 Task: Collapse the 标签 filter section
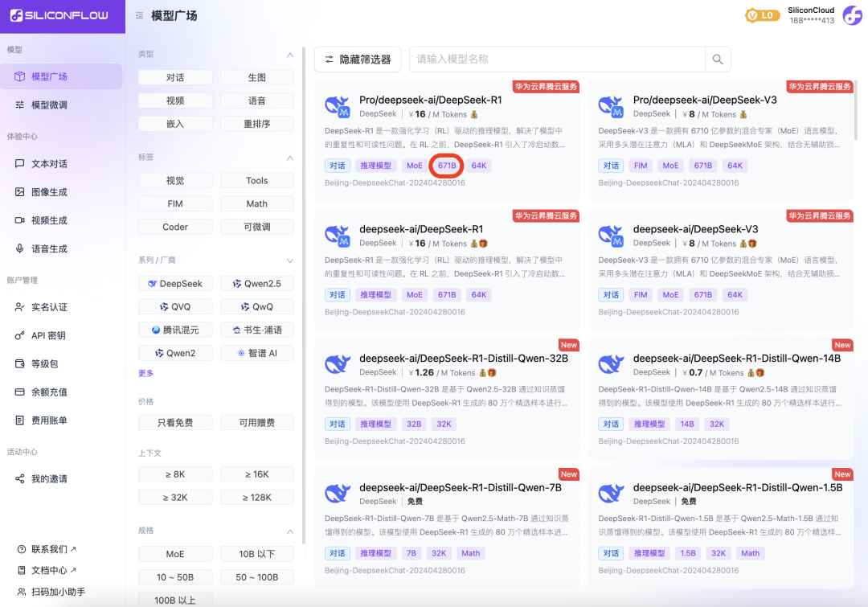point(289,156)
